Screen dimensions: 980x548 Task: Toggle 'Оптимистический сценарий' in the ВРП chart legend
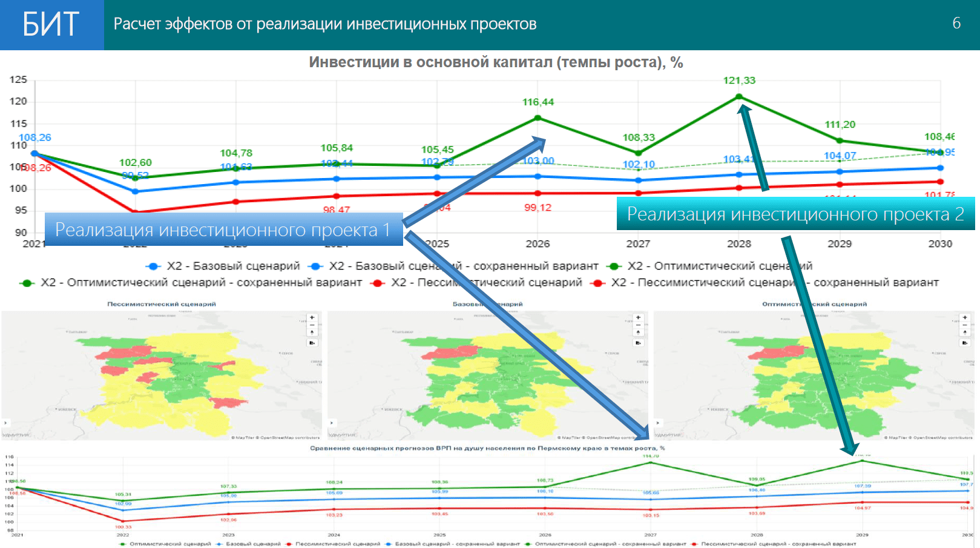pos(165,544)
